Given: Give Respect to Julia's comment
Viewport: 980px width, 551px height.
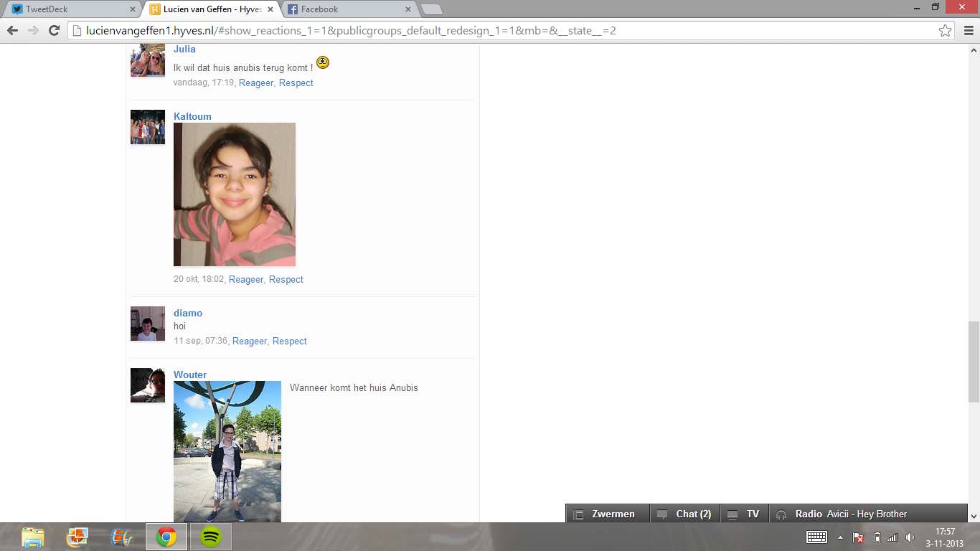Looking at the screenshot, I should (x=296, y=83).
